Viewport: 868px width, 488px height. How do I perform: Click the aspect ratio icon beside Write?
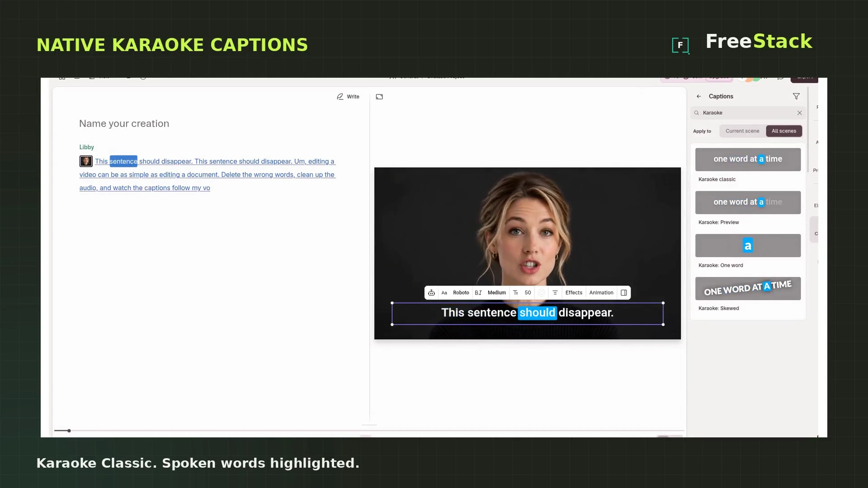[x=379, y=97]
